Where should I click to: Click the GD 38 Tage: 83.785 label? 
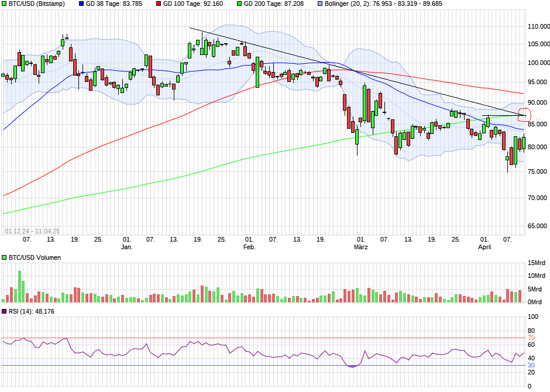(x=114, y=4)
